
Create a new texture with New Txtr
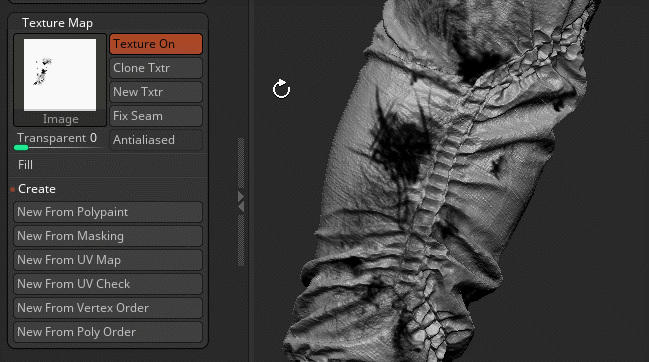point(156,92)
